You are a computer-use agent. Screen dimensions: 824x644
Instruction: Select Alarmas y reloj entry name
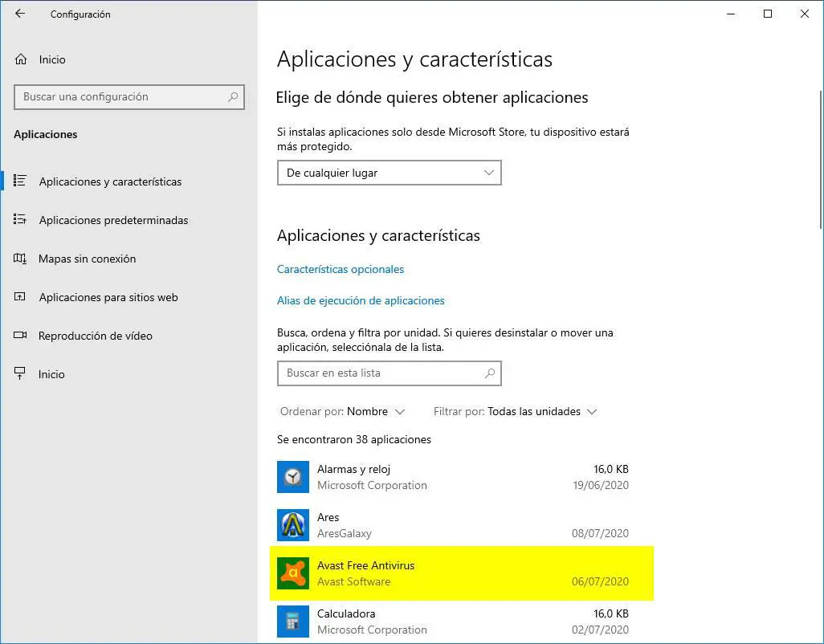coord(353,469)
